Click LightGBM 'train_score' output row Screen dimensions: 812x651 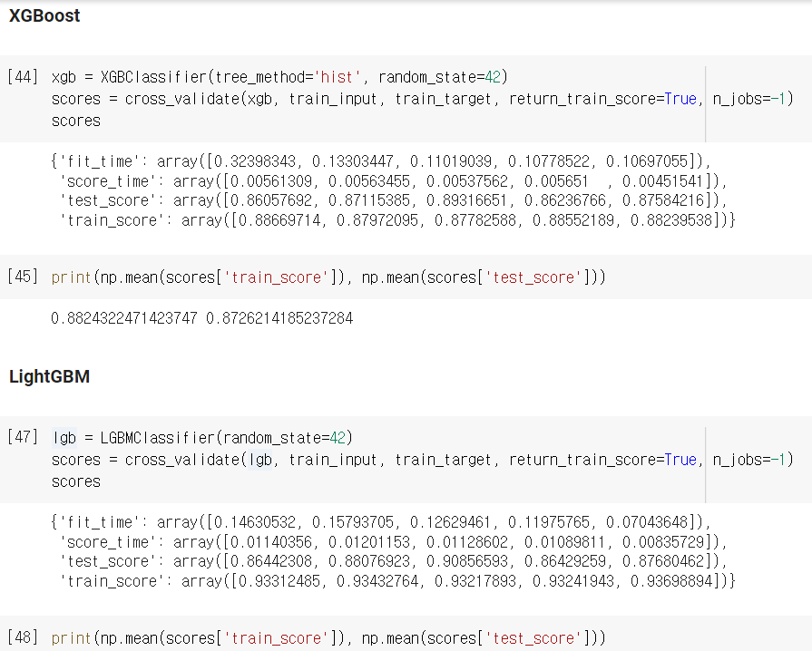click(397, 580)
